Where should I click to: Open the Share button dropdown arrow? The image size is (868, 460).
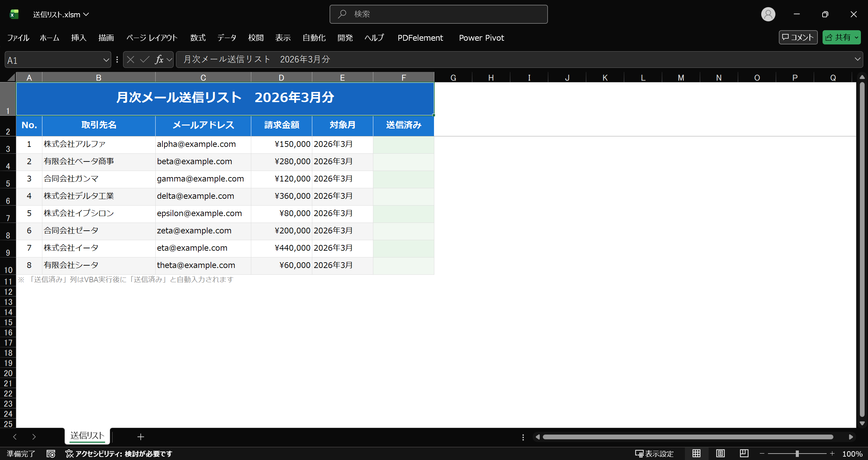(856, 38)
